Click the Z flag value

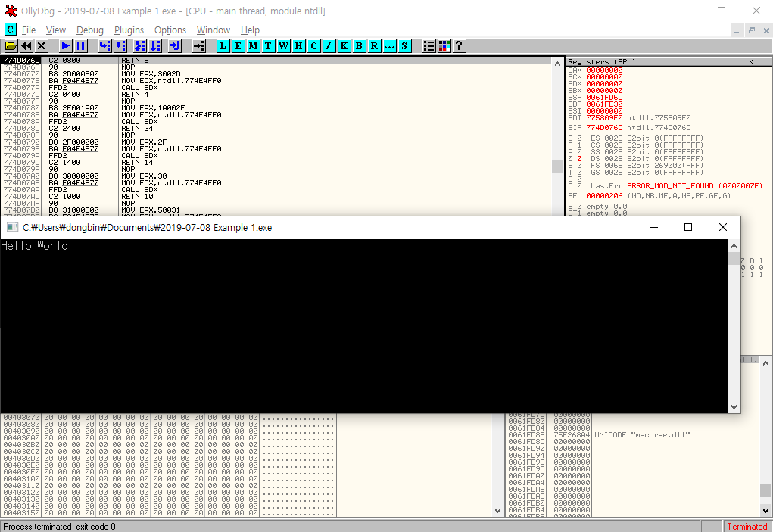tap(579, 159)
